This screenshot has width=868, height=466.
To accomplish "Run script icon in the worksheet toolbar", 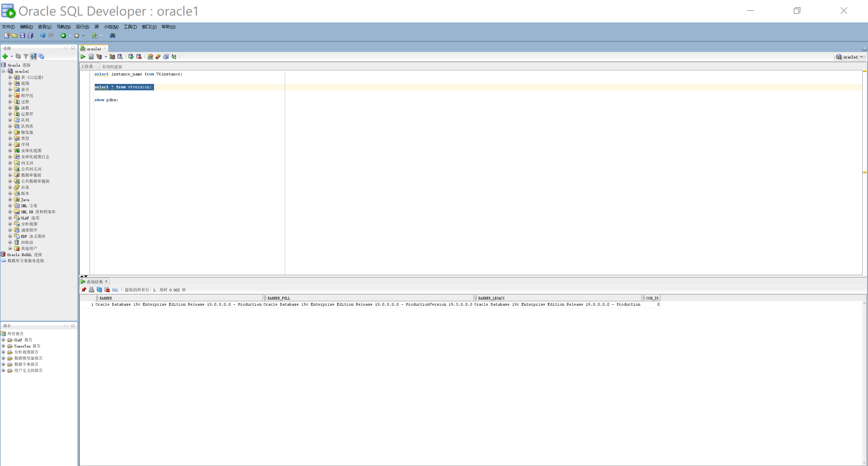I will (x=91, y=57).
